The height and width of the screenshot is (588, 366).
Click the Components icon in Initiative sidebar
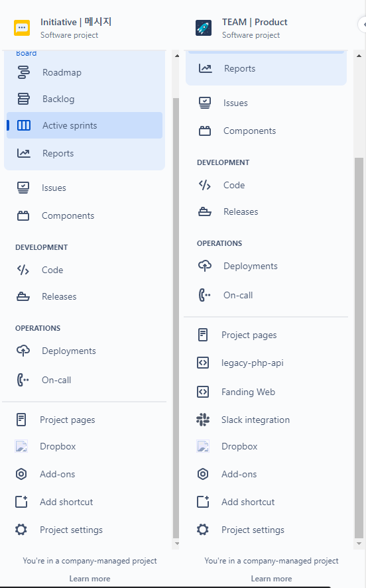click(23, 215)
